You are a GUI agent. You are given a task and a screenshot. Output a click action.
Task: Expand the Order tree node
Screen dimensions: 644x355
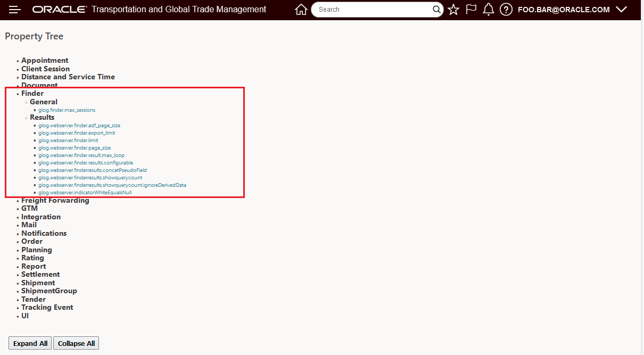point(32,242)
